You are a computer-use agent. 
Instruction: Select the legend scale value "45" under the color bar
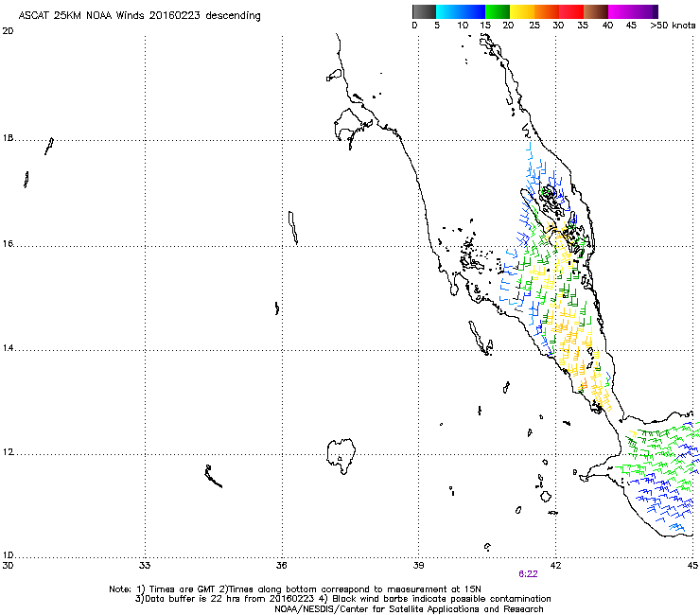coord(631,26)
